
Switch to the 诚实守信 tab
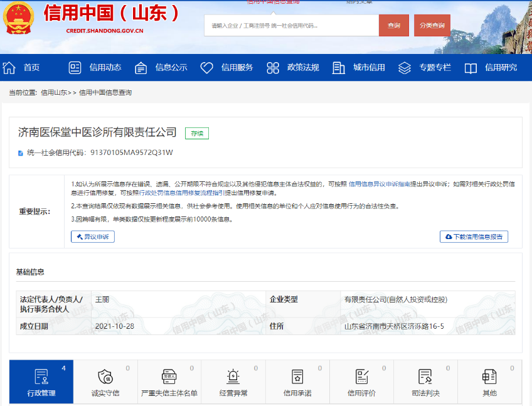pyautogui.click(x=105, y=382)
